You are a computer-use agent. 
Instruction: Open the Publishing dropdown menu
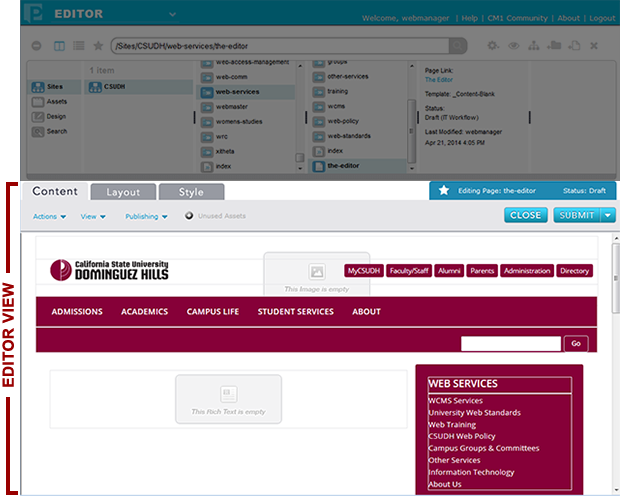tap(146, 216)
